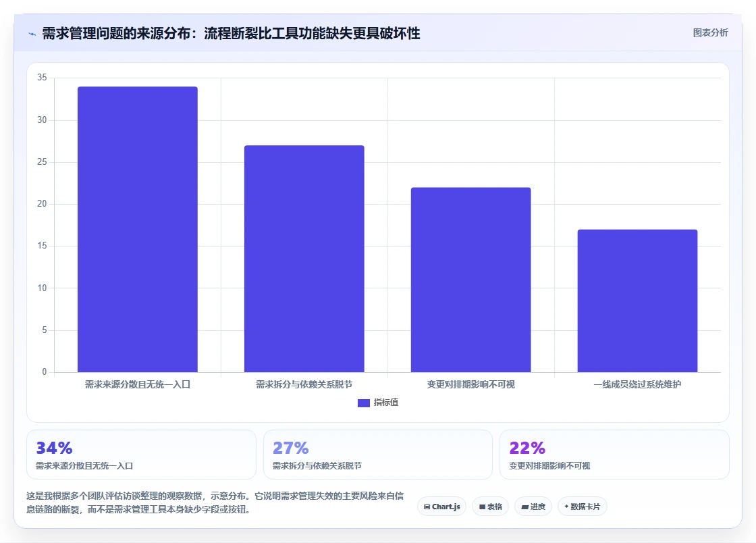
Task: Click the 数据卡片 tag chip
Action: [x=583, y=507]
